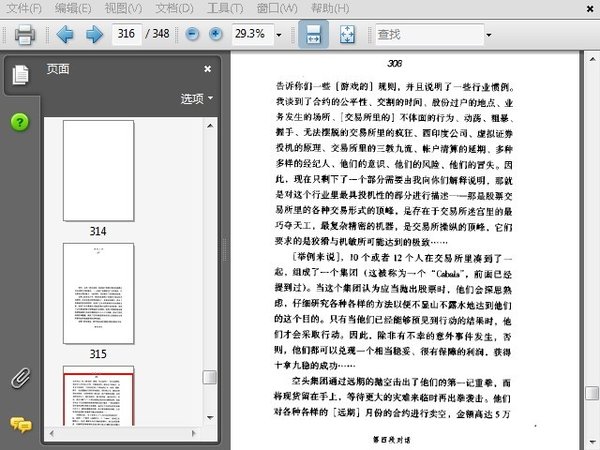Select the page 314 thumbnail

(x=98, y=171)
